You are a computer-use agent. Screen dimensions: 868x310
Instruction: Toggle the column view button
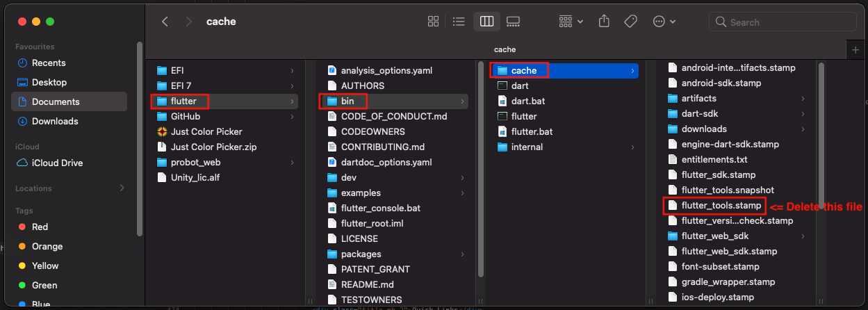pos(486,22)
